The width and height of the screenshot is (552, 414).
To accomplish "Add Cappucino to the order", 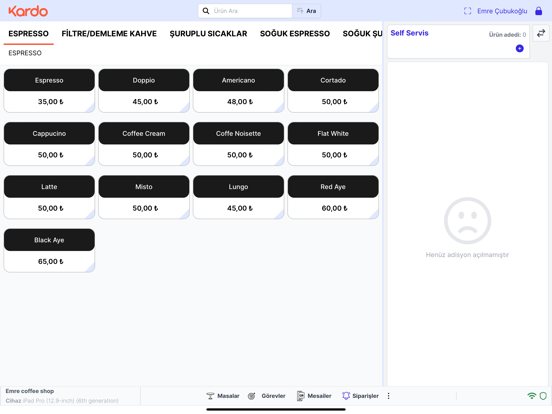I will tap(49, 144).
